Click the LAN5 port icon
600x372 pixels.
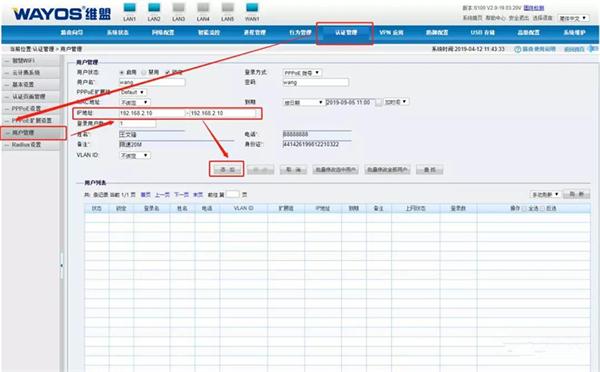pyautogui.click(x=227, y=8)
